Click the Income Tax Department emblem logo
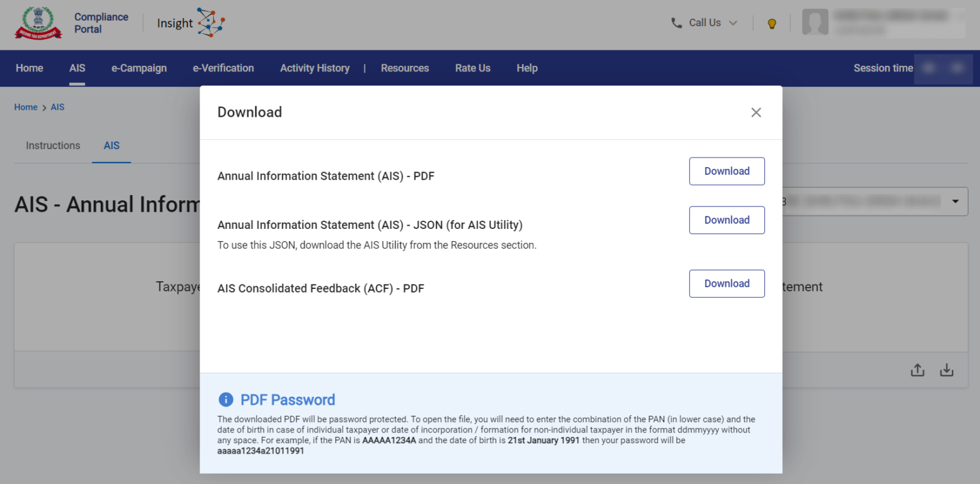Viewport: 980px width, 484px height. (38, 24)
